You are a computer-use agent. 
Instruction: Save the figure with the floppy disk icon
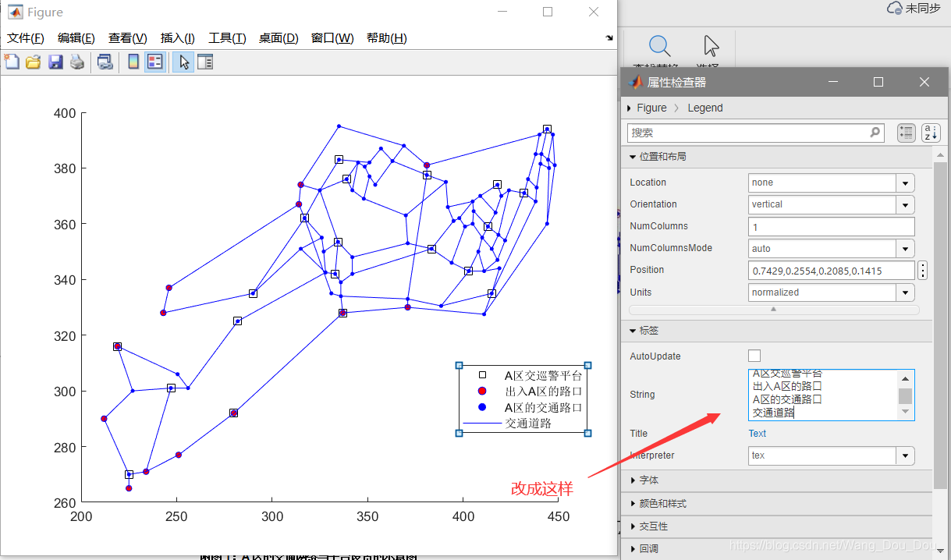pos(55,62)
